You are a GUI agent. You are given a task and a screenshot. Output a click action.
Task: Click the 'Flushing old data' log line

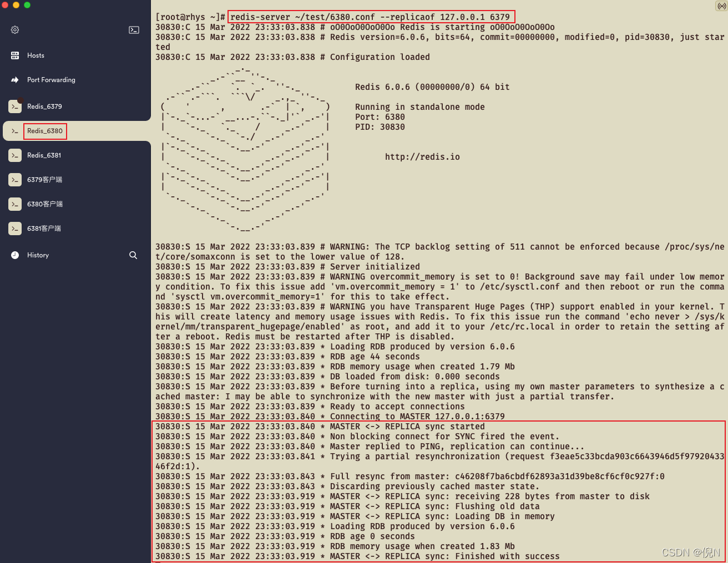pyautogui.click(x=347, y=506)
